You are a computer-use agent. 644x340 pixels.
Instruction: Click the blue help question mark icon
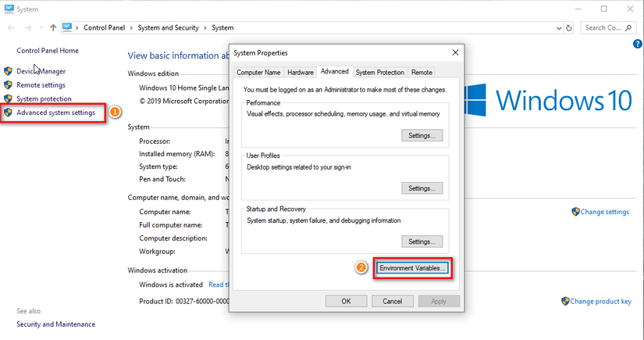tap(638, 44)
